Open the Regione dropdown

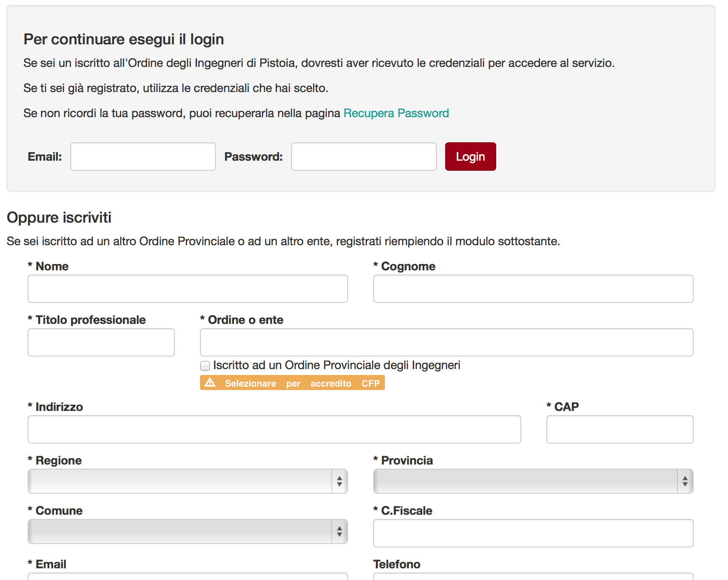tap(187, 481)
